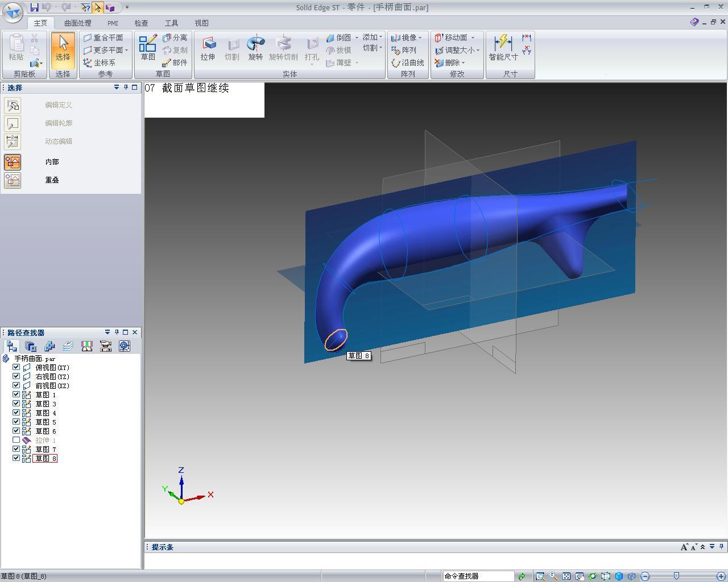
Task: Select the 智能尺寸 (Smart Dimension) tool
Action: pos(503,47)
